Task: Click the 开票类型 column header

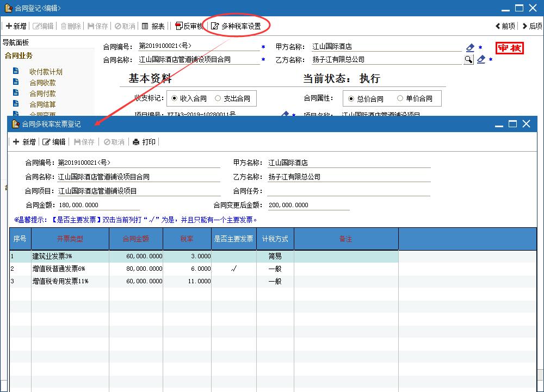Action: pyautogui.click(x=70, y=239)
